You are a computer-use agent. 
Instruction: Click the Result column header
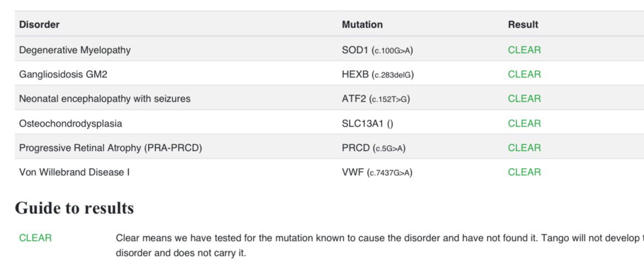pyautogui.click(x=523, y=25)
